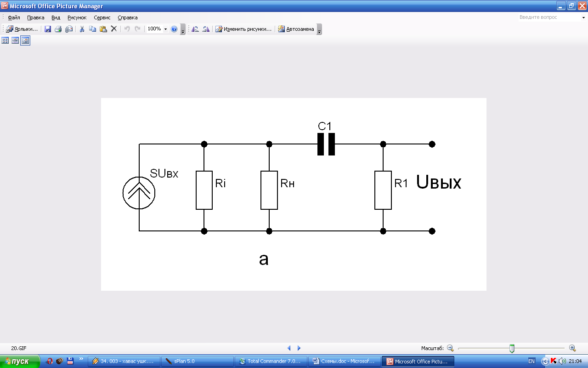Click the Cut scissors icon
The image size is (588, 368).
(x=82, y=29)
